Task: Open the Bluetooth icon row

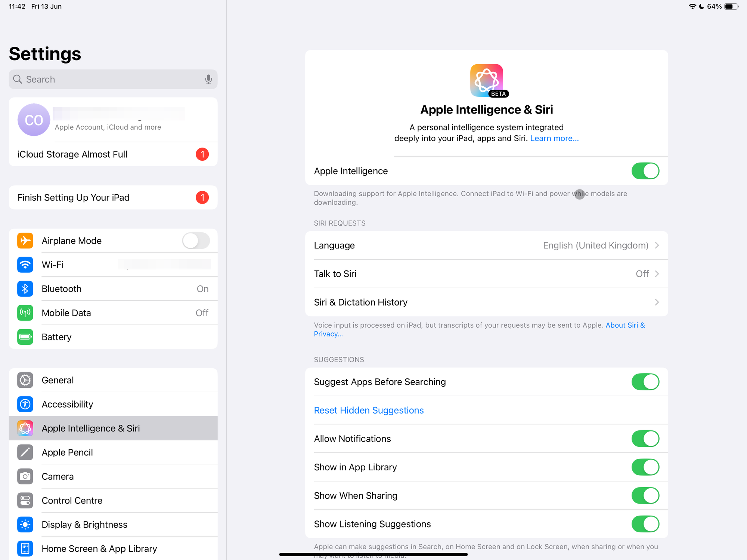Action: [25, 289]
